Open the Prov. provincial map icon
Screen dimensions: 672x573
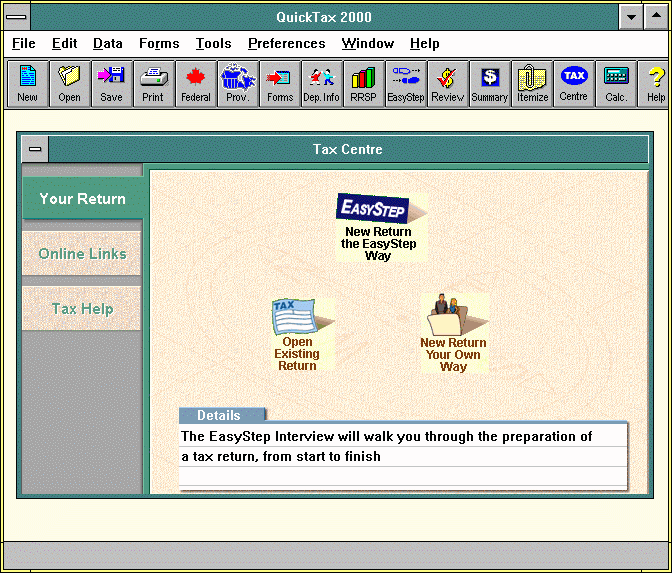pos(237,84)
